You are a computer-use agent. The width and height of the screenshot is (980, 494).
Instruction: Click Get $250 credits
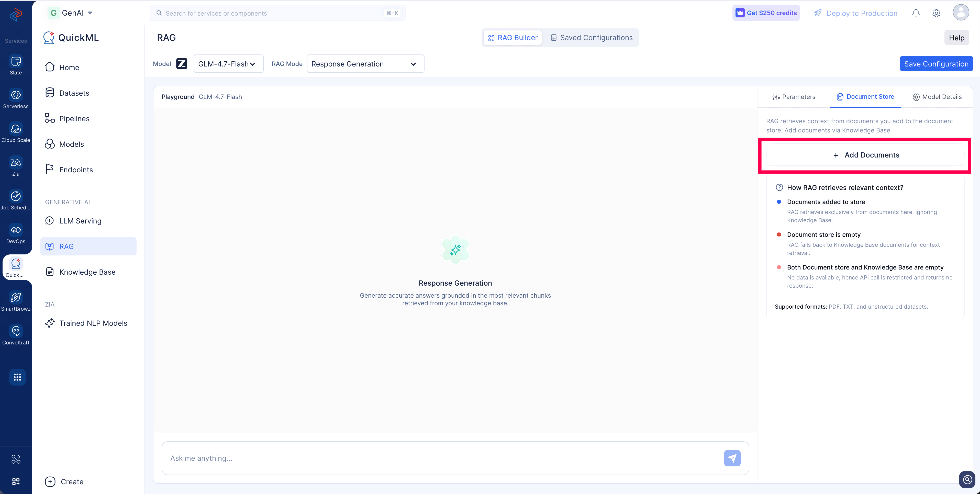tap(766, 13)
